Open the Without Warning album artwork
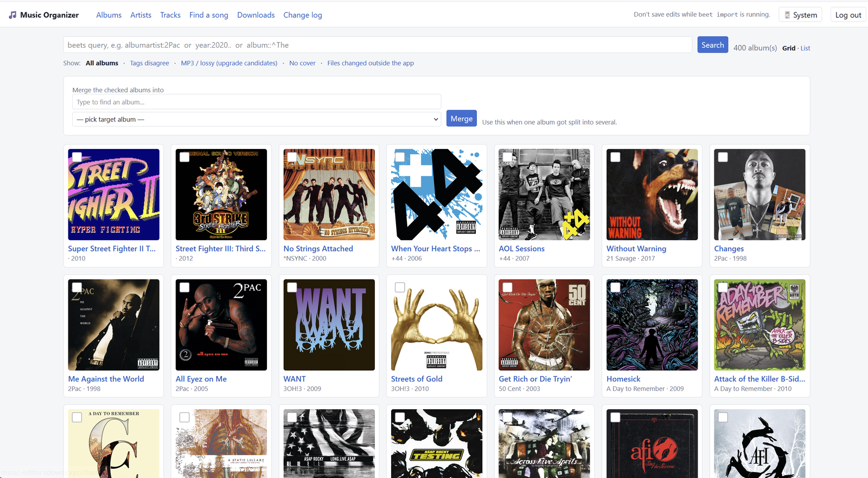The image size is (868, 478). tap(652, 195)
